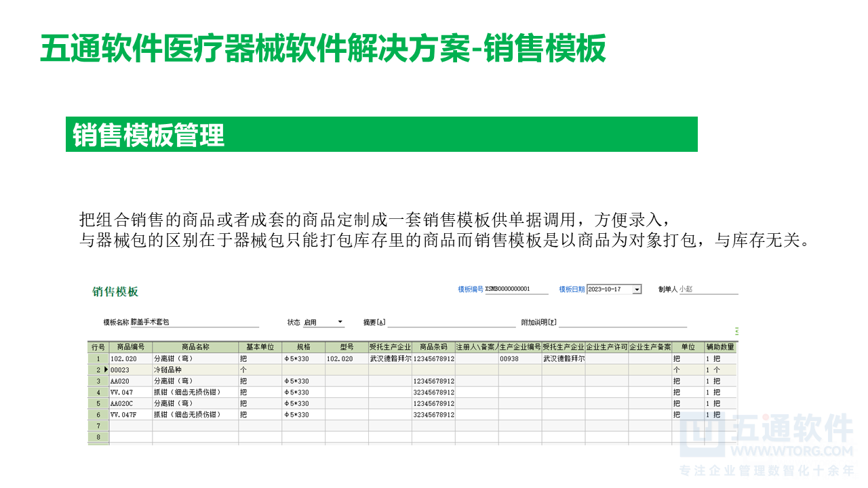Click the blue 模板编号 field label
The image size is (868, 488).
[470, 288]
